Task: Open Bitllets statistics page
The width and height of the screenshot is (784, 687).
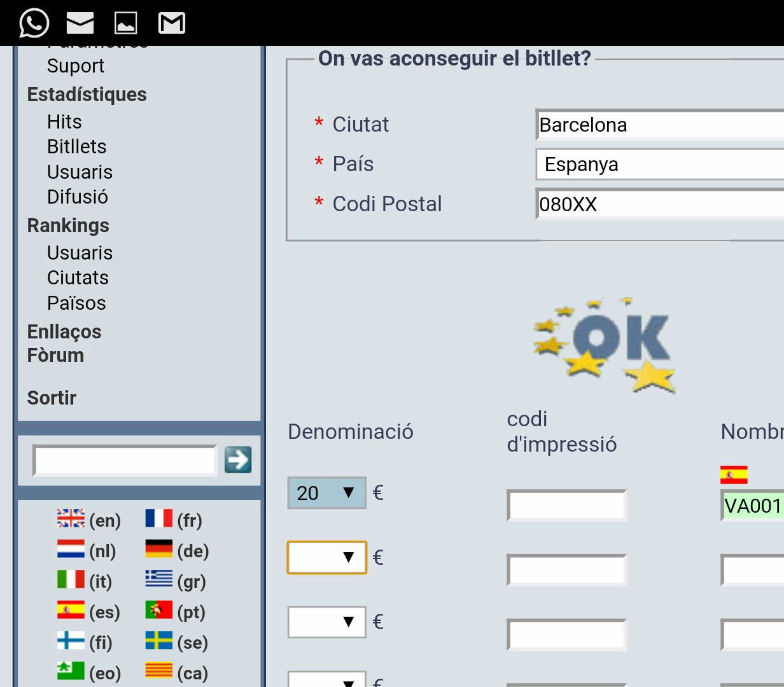Action: coord(76,146)
